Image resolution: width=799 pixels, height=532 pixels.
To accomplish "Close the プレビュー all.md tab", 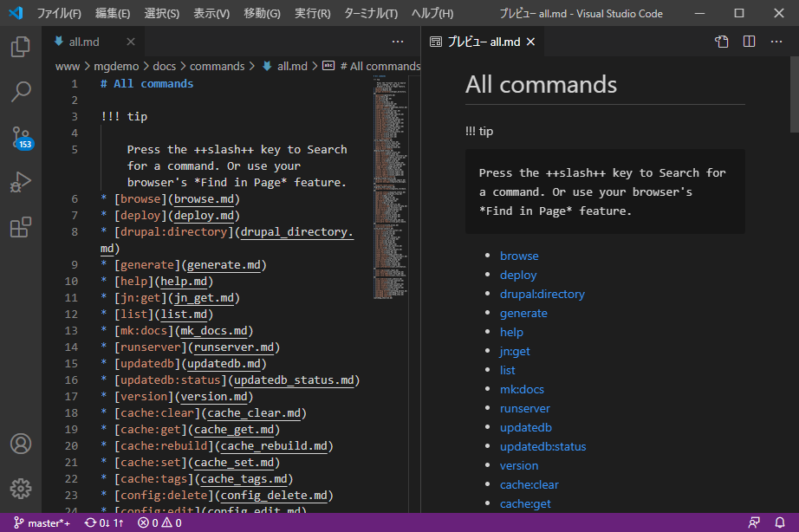I will 531,42.
